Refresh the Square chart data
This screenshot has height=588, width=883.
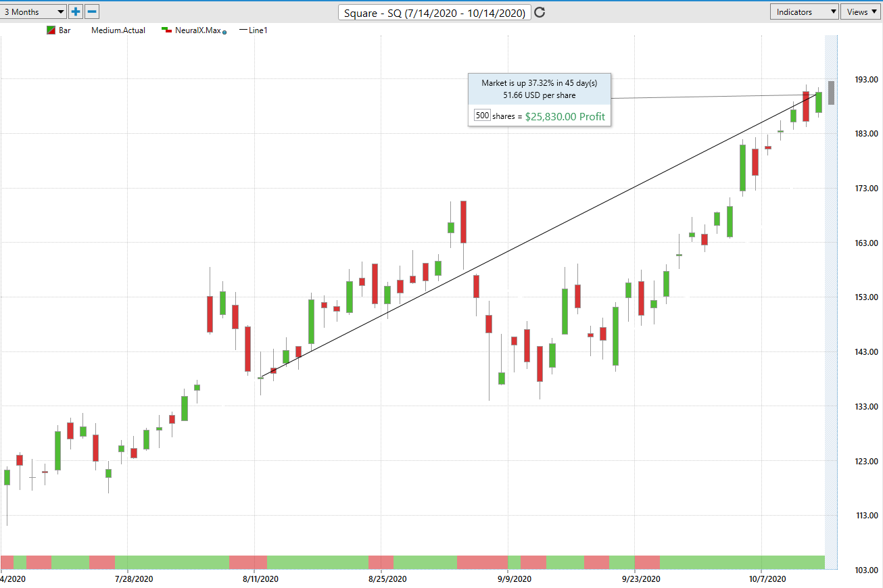pos(540,12)
